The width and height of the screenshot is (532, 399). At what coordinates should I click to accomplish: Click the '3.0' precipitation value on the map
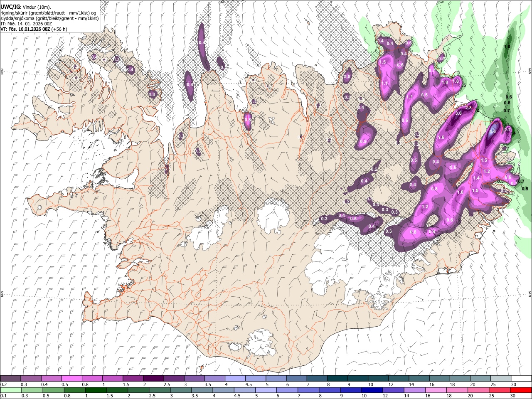[459, 113]
